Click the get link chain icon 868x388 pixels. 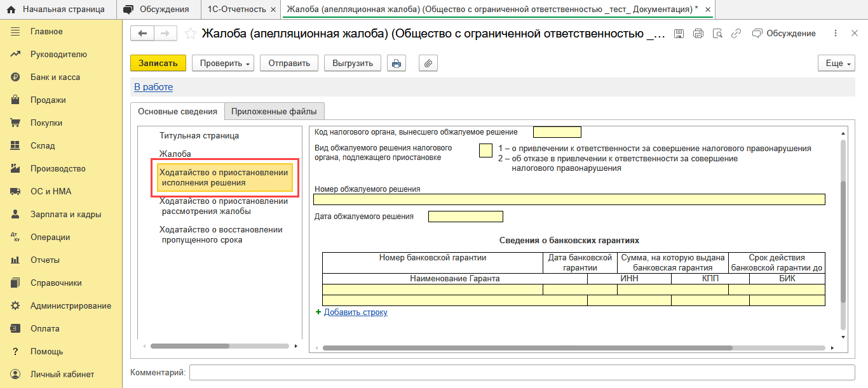[x=736, y=34]
